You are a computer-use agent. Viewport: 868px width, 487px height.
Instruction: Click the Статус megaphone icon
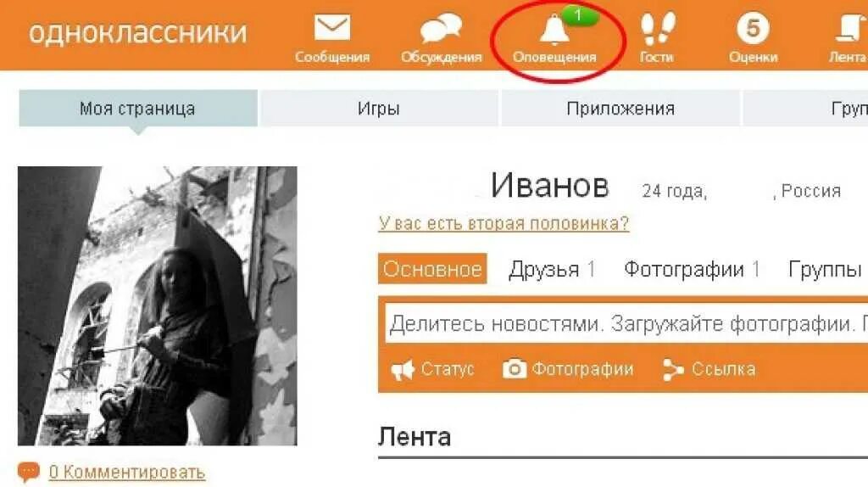point(403,370)
